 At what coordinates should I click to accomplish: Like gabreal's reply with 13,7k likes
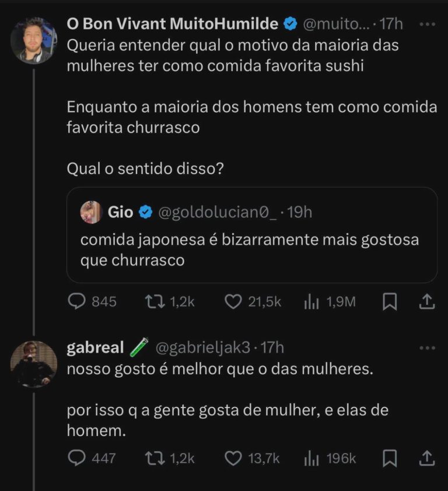click(x=233, y=458)
